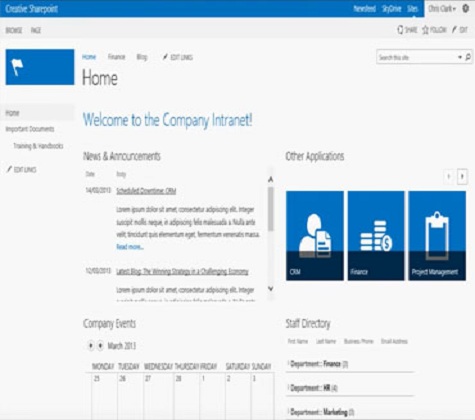Click the Read more link

pos(130,247)
